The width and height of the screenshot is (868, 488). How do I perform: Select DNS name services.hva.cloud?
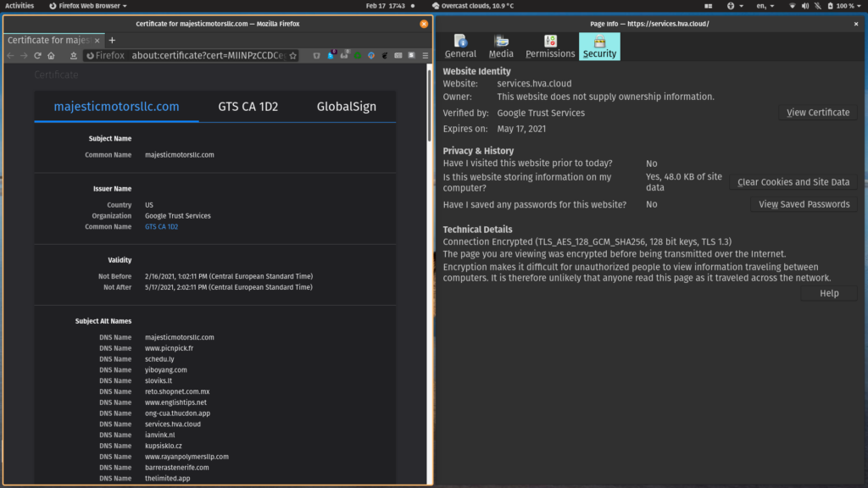tap(173, 424)
